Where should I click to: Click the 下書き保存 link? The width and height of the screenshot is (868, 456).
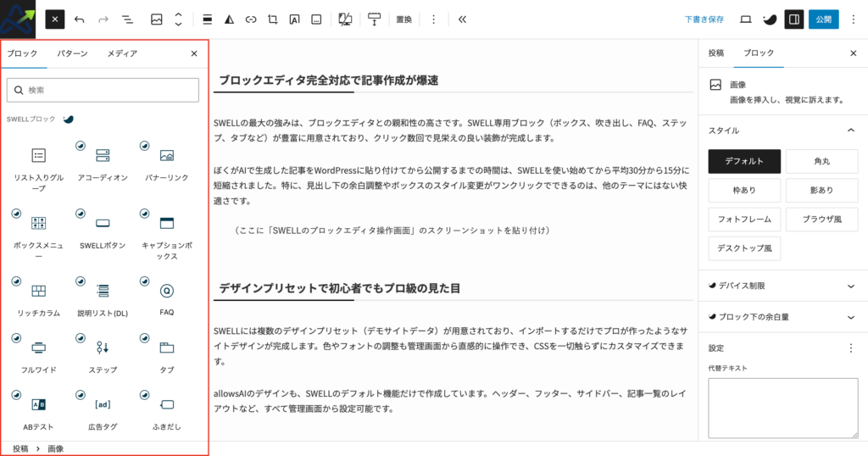pyautogui.click(x=704, y=19)
